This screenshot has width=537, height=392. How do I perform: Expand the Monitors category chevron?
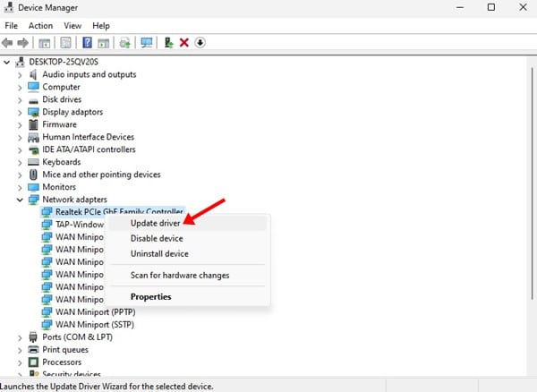coord(20,188)
